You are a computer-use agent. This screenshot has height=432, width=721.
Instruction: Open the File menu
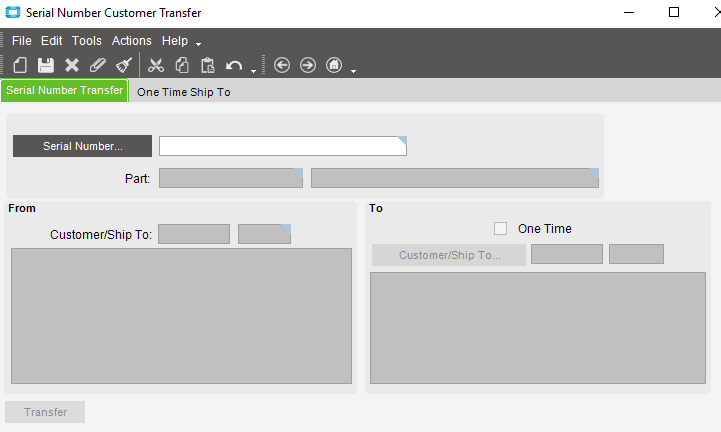pyautogui.click(x=22, y=41)
